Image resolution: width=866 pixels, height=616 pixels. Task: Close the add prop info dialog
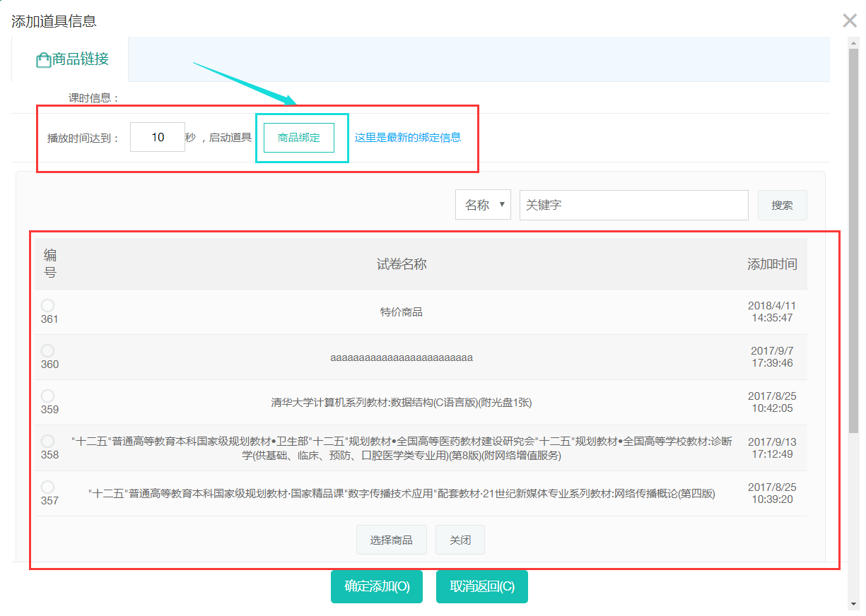[850, 20]
